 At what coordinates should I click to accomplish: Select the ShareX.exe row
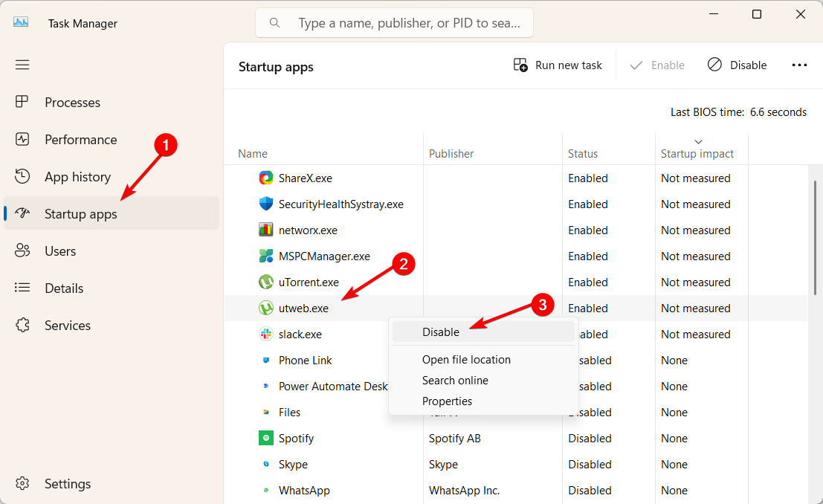(x=516, y=178)
